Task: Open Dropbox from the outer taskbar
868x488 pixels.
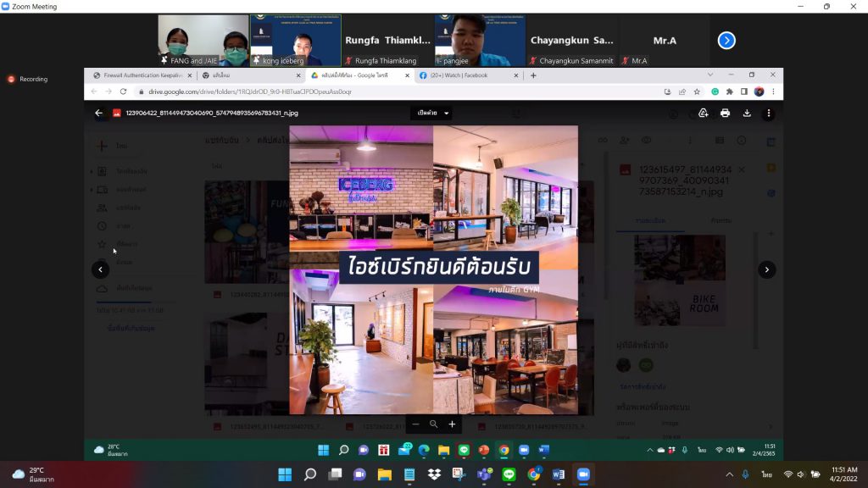Action: click(x=434, y=474)
